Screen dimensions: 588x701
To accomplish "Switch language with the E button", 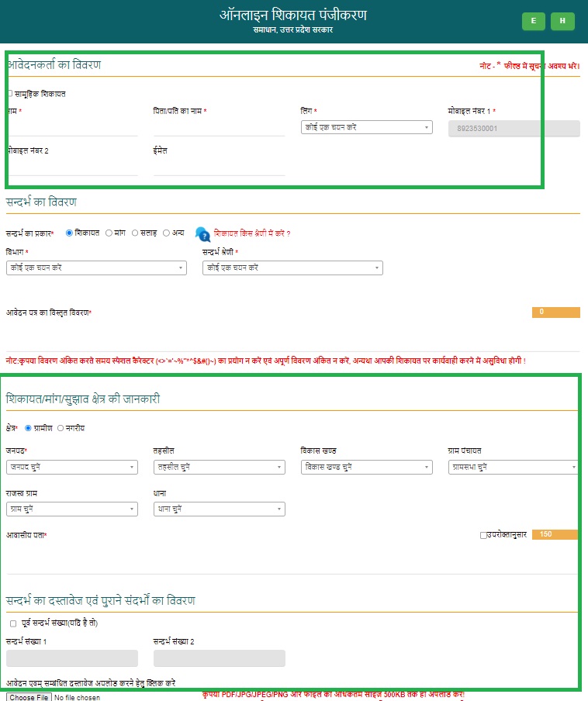I will click(x=533, y=21).
